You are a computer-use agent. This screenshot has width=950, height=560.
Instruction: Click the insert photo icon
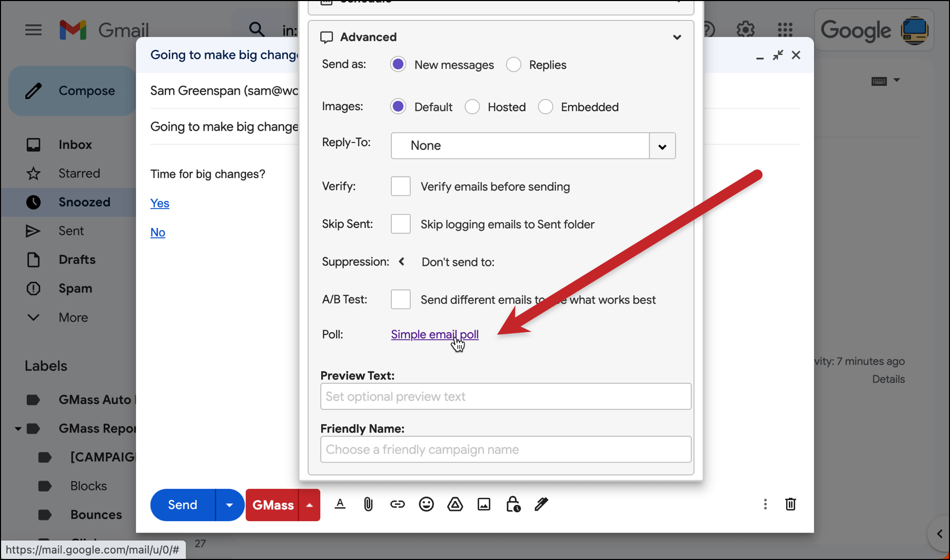[484, 504]
